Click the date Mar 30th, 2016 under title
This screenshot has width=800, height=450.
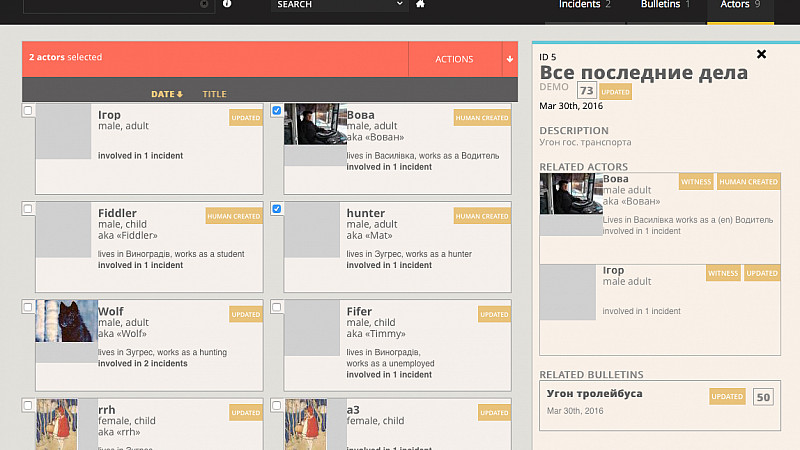click(x=571, y=106)
